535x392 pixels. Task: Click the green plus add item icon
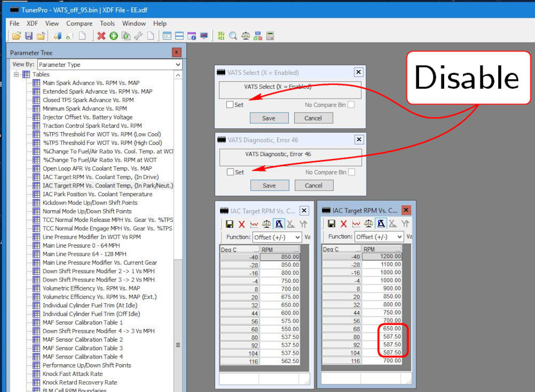point(114,36)
